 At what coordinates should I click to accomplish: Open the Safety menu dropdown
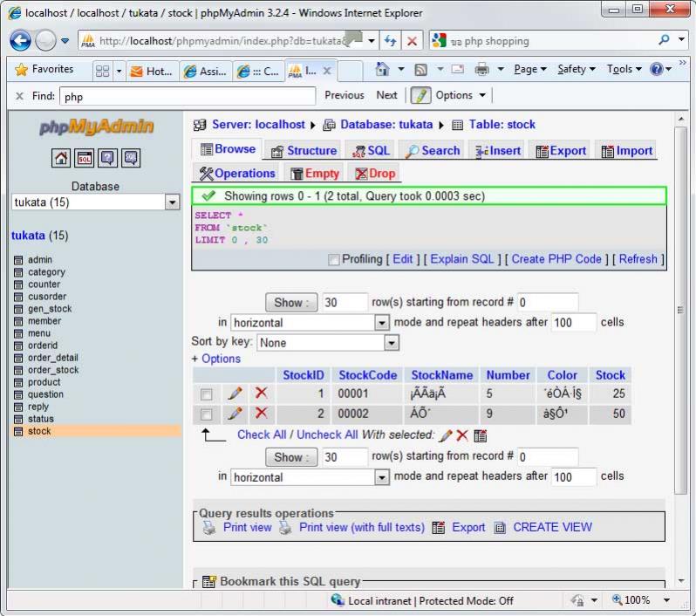[577, 69]
